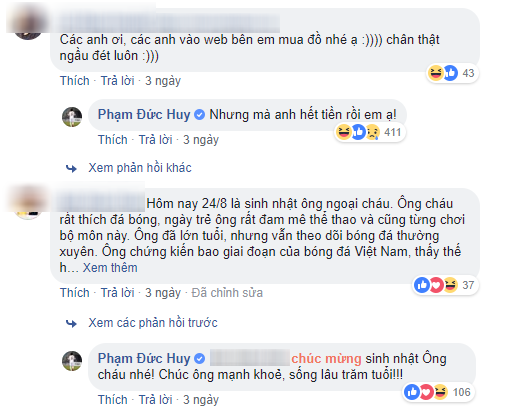This screenshot has width=515, height=418.
Task: Click the heart reaction icon beside count 37
Action: click(436, 285)
